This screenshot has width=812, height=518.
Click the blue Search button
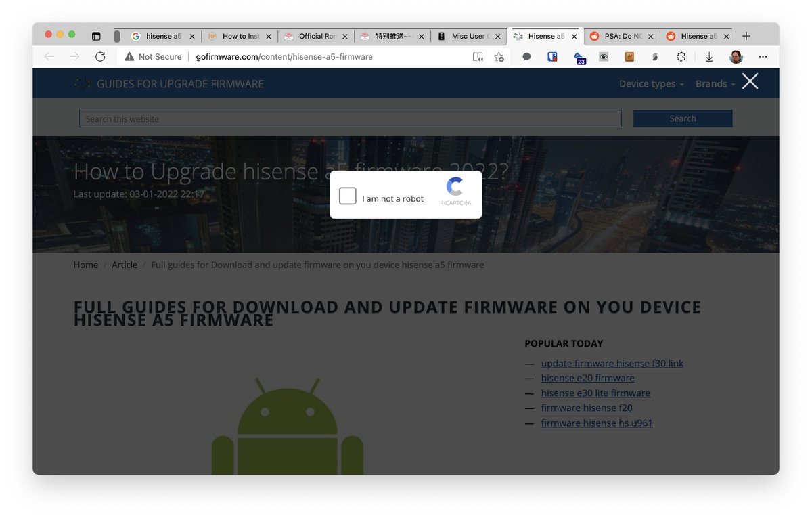(683, 118)
